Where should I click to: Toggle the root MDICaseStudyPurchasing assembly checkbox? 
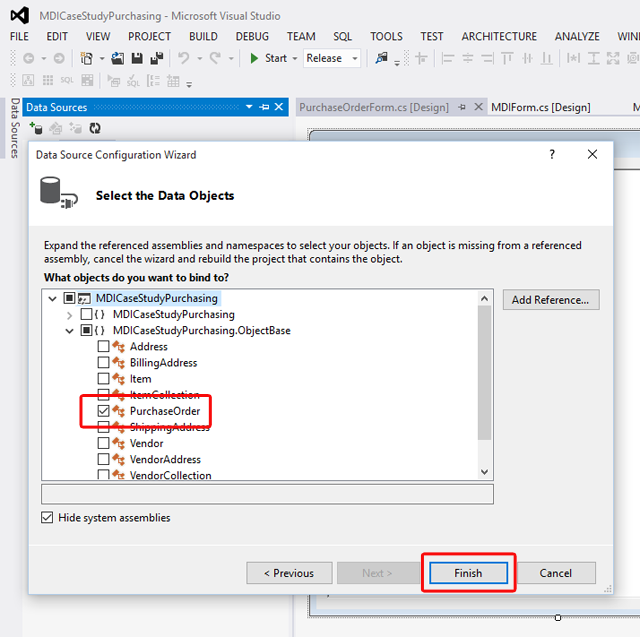tap(69, 298)
